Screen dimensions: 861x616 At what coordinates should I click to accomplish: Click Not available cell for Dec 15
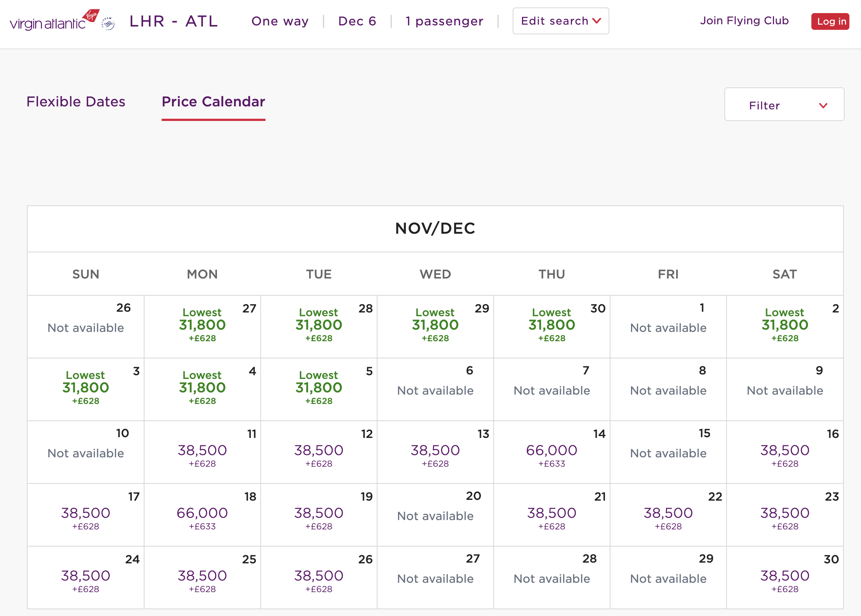668,452
